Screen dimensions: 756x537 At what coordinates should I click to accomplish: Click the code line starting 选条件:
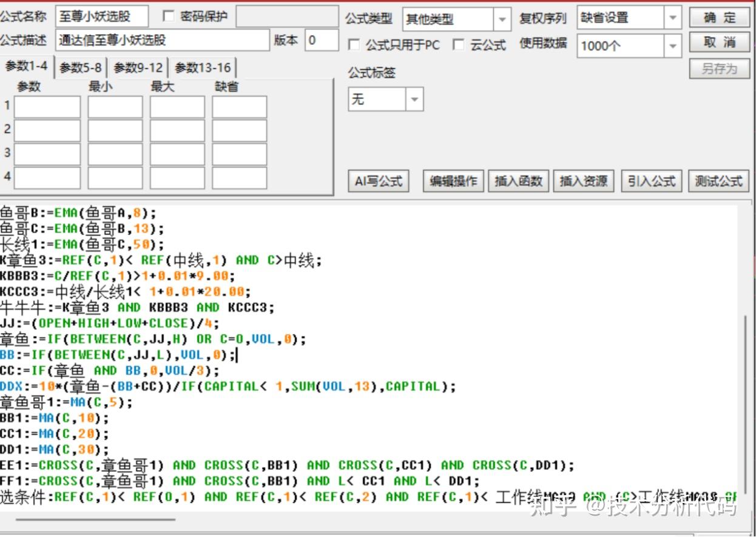[x=368, y=498]
